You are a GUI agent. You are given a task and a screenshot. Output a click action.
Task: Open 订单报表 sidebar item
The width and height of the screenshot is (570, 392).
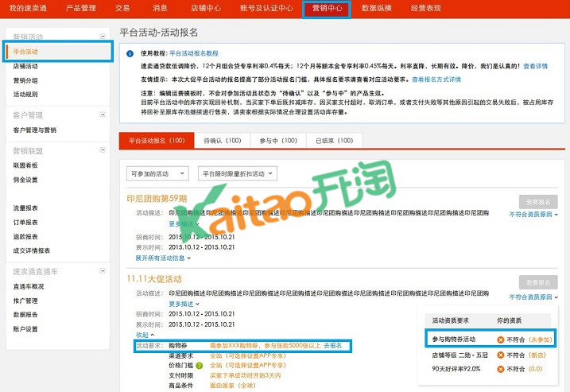(25, 222)
